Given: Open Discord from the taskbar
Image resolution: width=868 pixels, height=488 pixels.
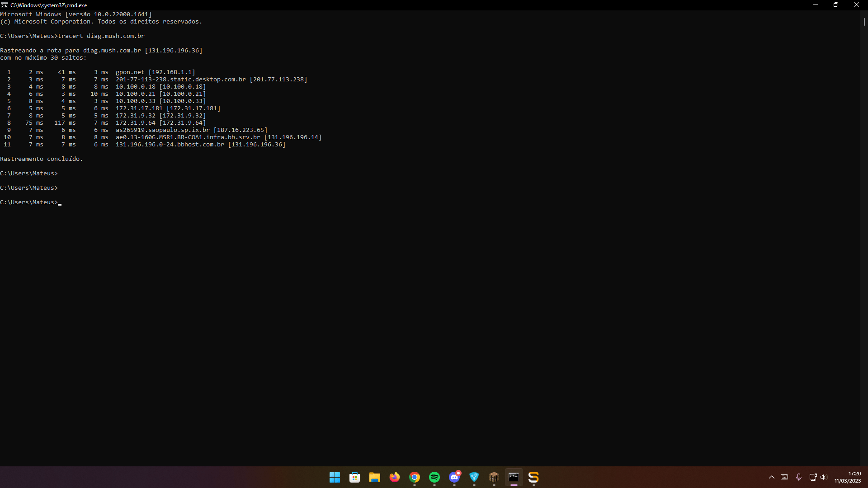Looking at the screenshot, I should click(454, 477).
